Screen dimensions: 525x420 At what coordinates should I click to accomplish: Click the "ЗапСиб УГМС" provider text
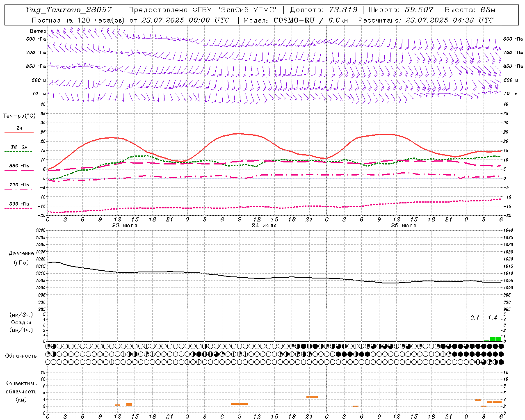click(x=248, y=10)
